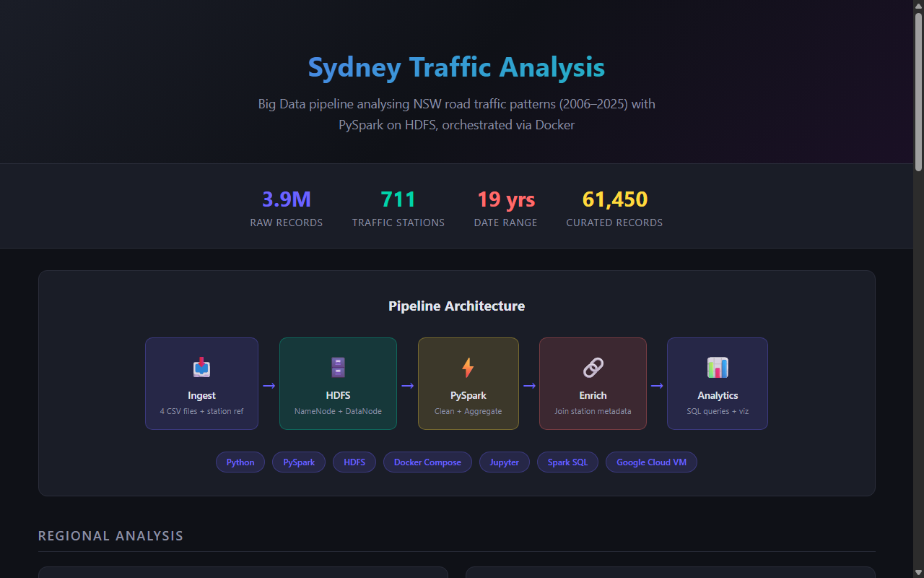
Task: Select the Google Cloud VM tag
Action: tap(651, 462)
